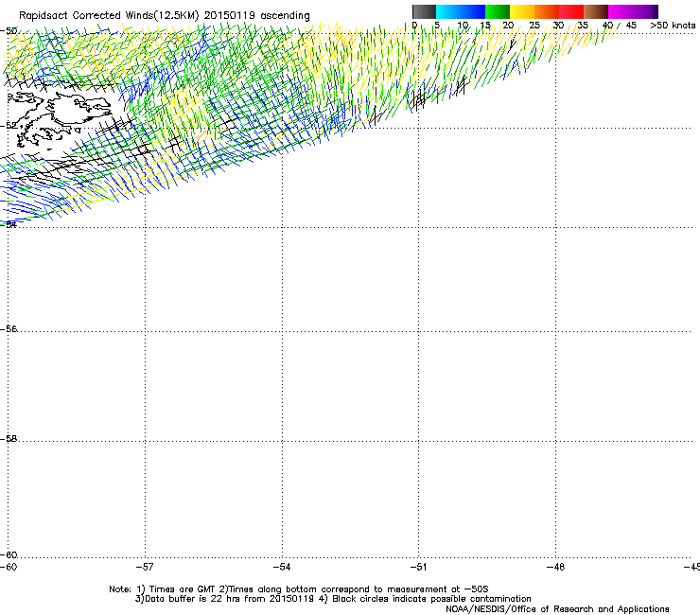Select the '25' label under the color bar
Screen dimensions: 700x615
click(x=534, y=26)
